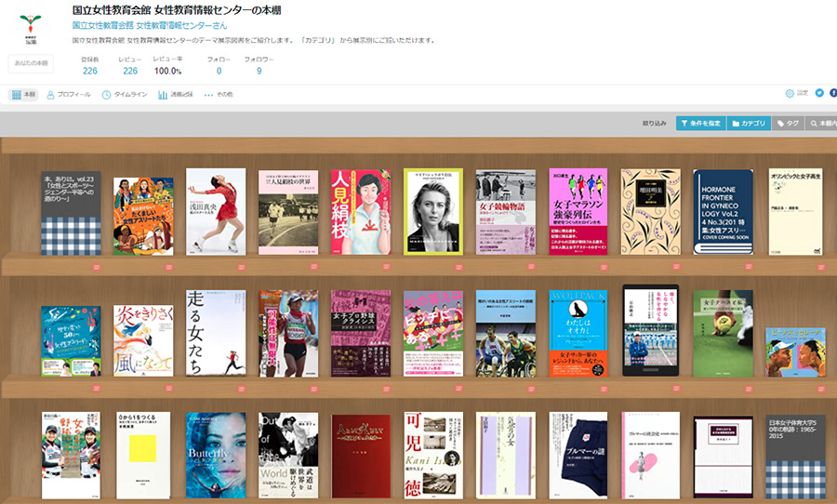This screenshot has height=504, width=837.
Task: Open the 国立女性教育会館 女性教育情報センターさん user link
Action: coord(150,26)
